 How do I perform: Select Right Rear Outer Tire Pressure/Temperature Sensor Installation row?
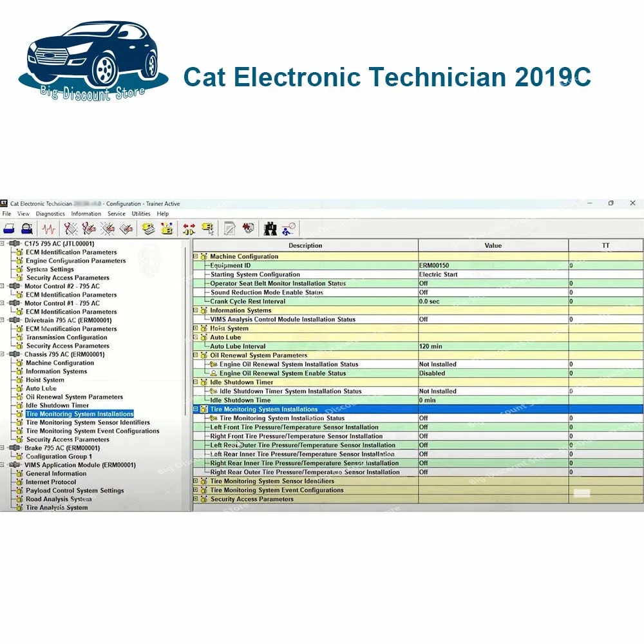point(418,472)
